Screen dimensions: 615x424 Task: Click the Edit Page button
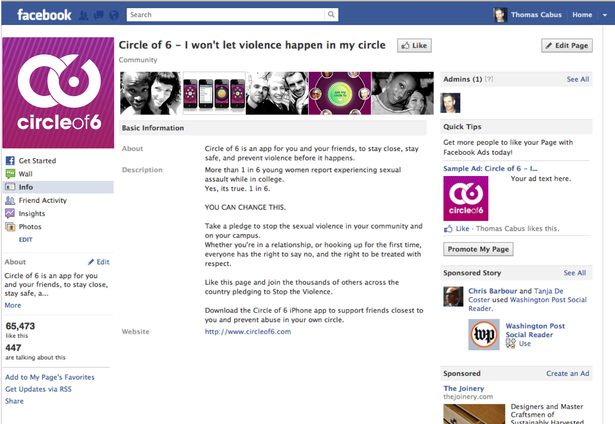coord(567,45)
